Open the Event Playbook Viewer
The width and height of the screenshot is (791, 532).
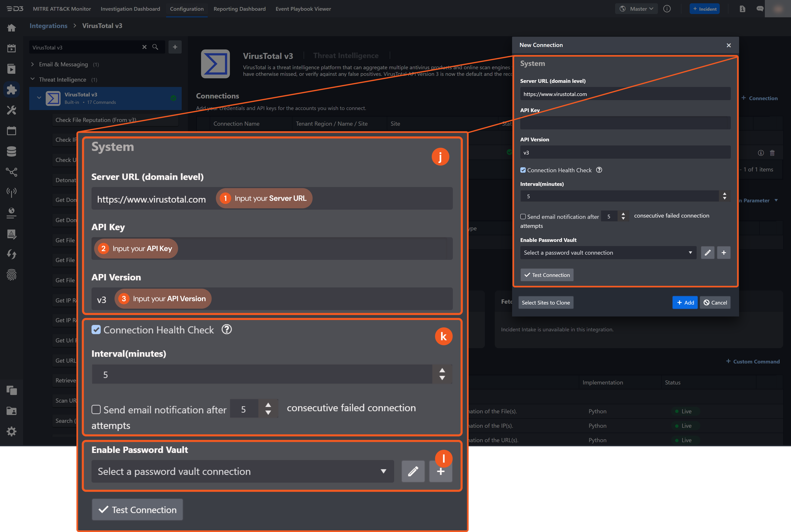click(303, 9)
